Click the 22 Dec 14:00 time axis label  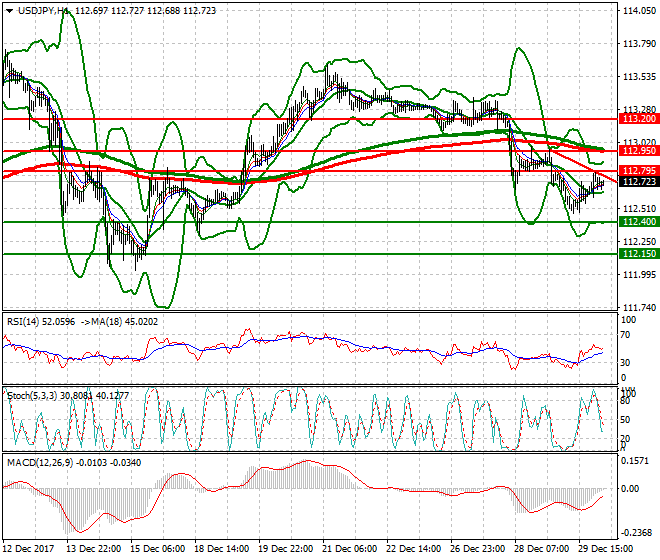click(413, 549)
